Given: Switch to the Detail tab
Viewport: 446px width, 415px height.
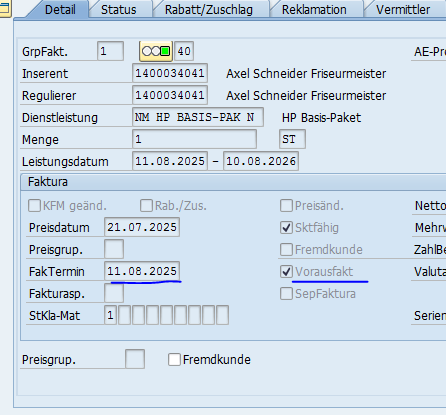Looking at the screenshot, I should (x=60, y=10).
